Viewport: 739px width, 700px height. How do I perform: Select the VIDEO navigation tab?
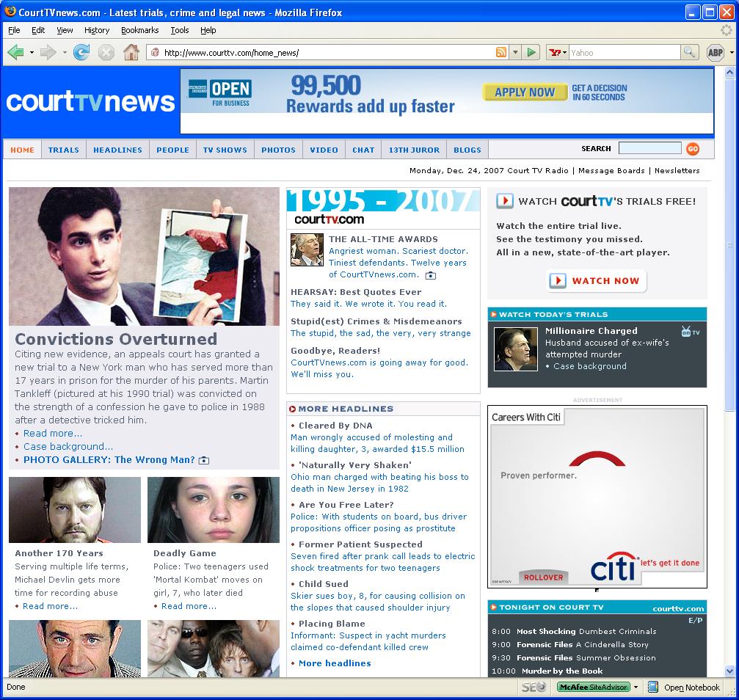[324, 150]
